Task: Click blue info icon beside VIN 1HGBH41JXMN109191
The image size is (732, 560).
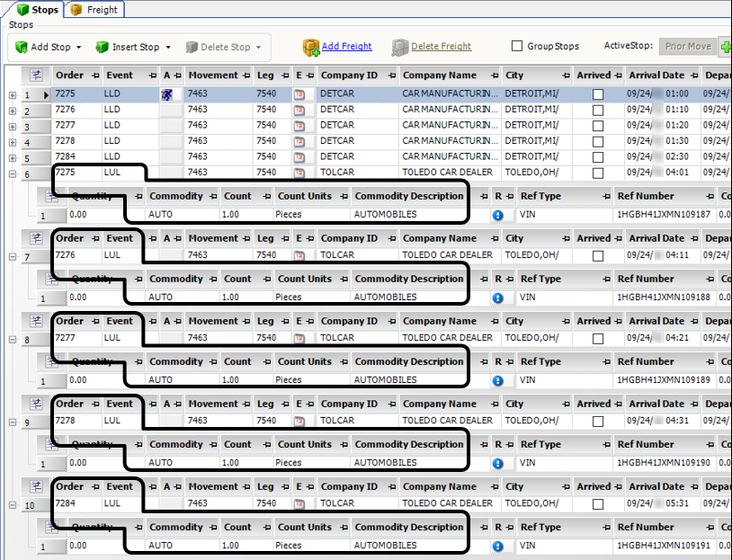Action: [x=497, y=546]
